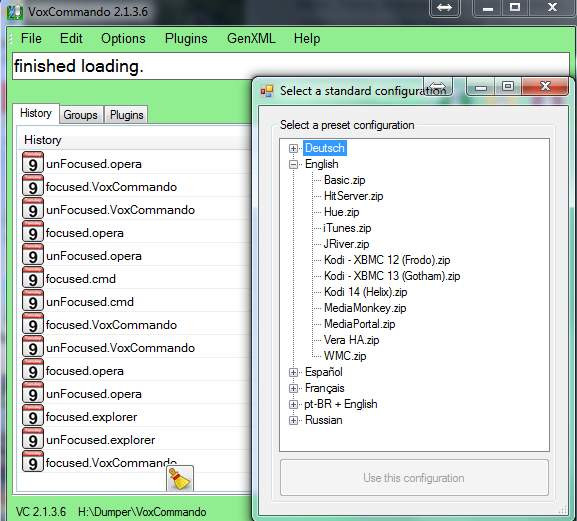
Task: Click calendar icon beside focused.explorer entry
Action: click(x=33, y=417)
